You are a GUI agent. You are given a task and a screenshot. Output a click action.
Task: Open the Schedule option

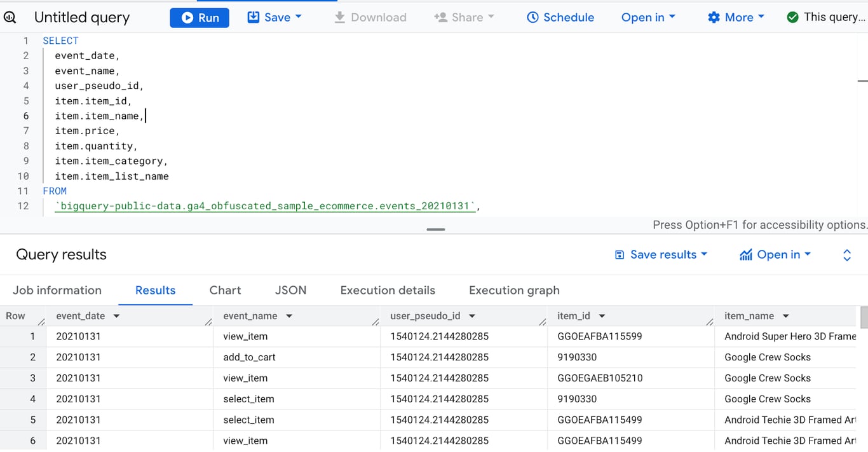click(x=560, y=17)
